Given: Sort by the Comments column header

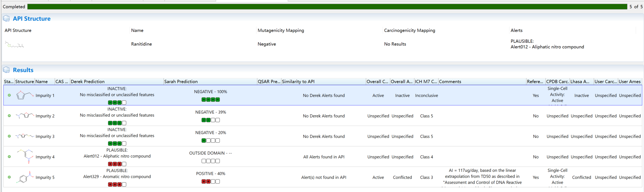Looking at the screenshot, I should 482,82.
